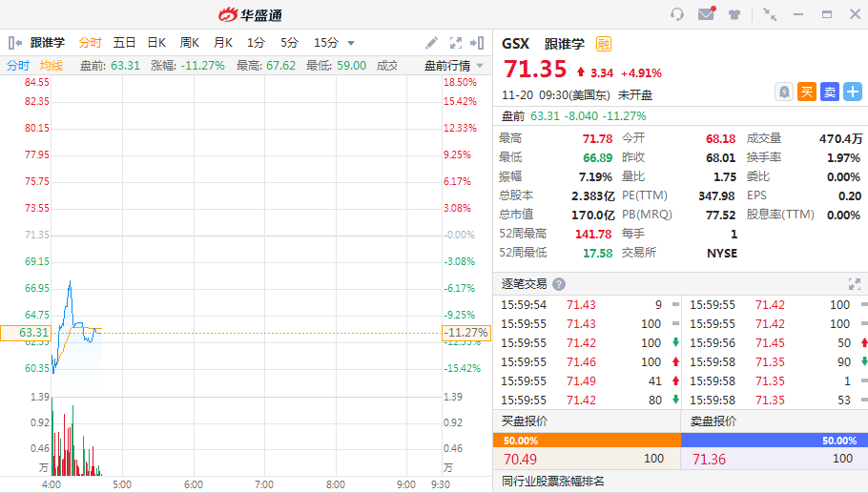Toggle the 分时 line display
868x493 pixels.
(x=18, y=66)
